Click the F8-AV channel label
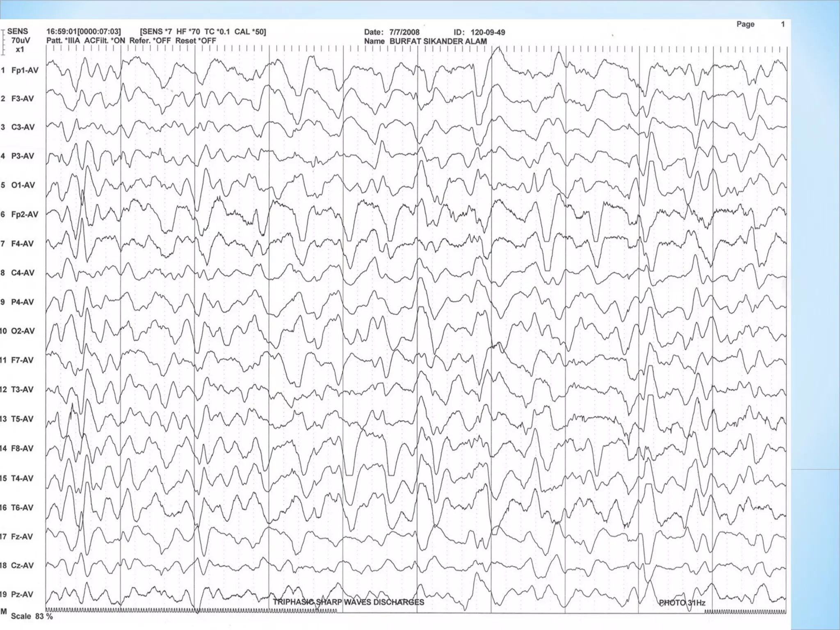The image size is (840, 630). coord(22,448)
